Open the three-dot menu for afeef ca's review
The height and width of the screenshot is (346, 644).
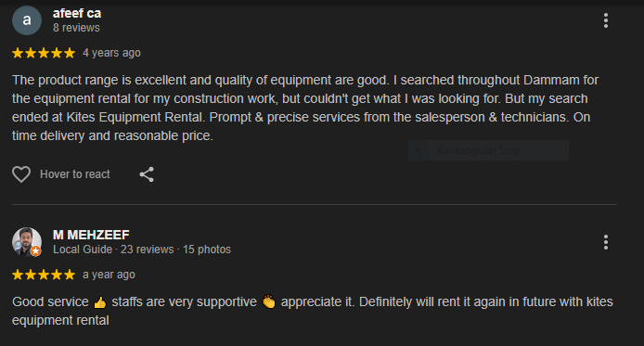606,20
